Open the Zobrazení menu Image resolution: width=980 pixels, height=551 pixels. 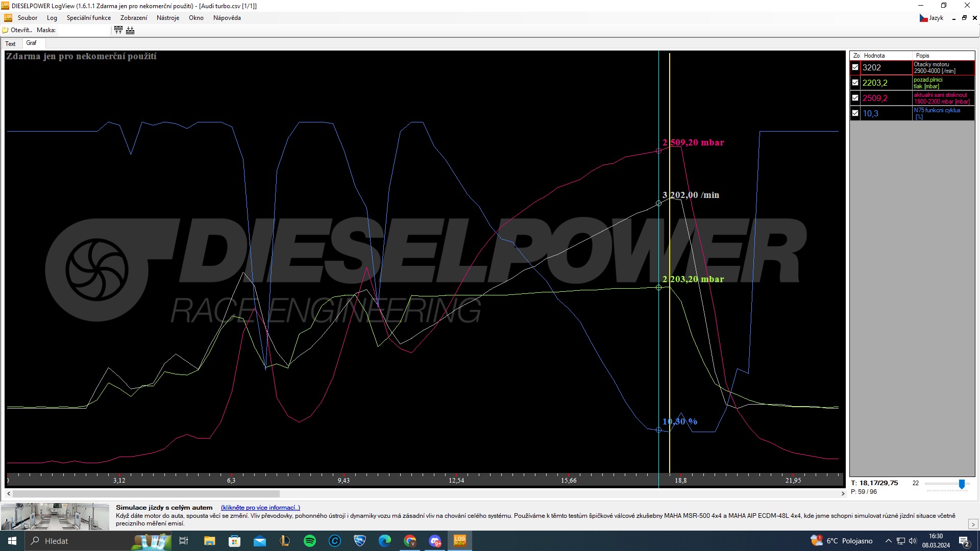(x=134, y=18)
